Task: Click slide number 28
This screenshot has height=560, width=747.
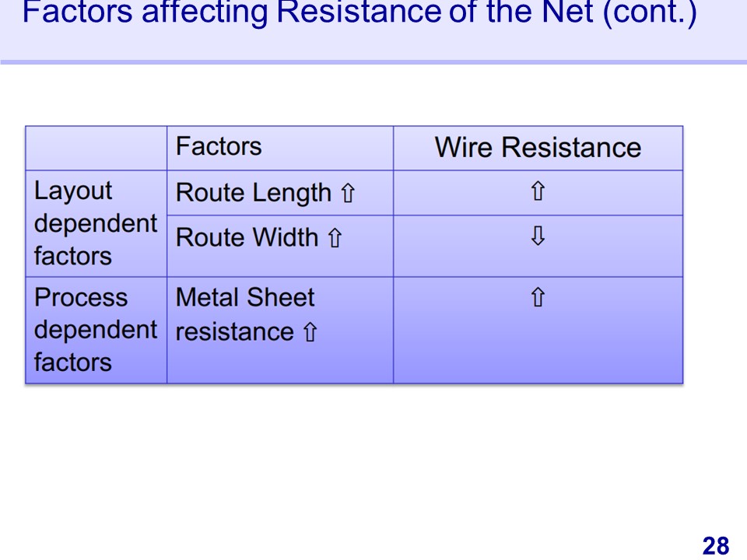Action: point(716,546)
